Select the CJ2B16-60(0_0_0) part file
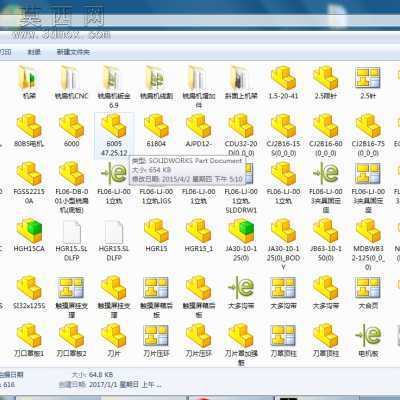Image resolution: width=400 pixels, height=400 pixels. [x=326, y=135]
